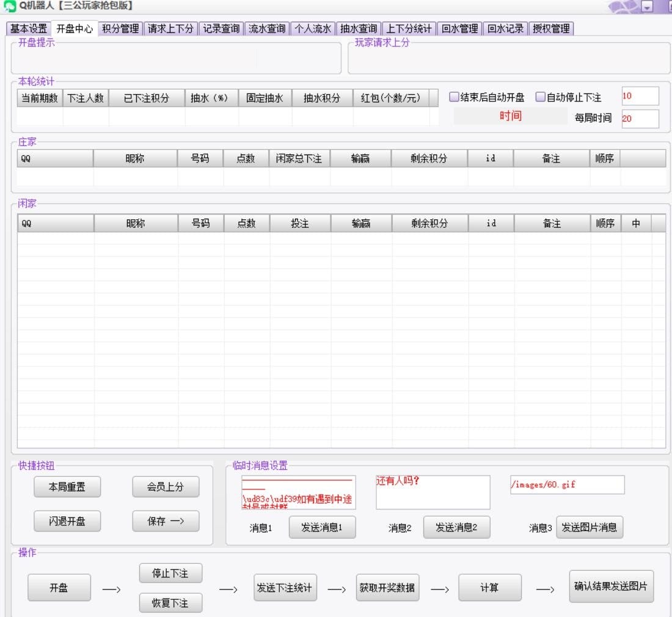This screenshot has width=672, height=617.
Task: Click the 中 column header in 闲家 table
Action: tap(636, 223)
